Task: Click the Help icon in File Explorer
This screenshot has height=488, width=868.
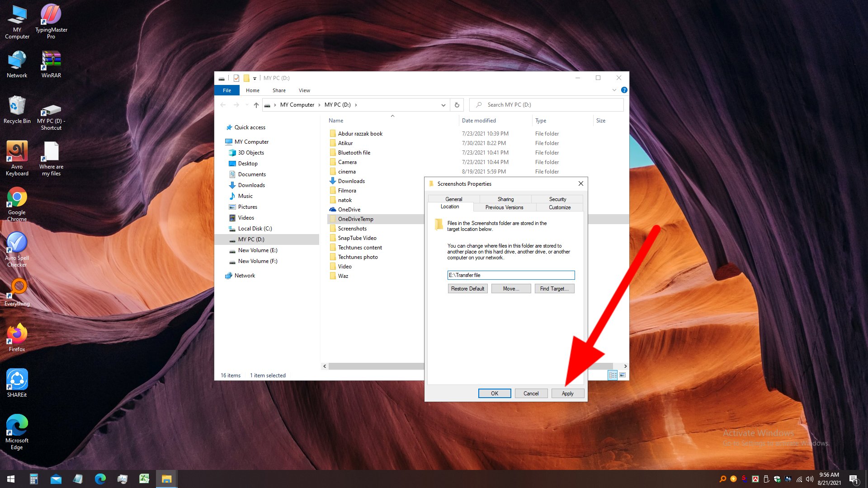Action: point(624,90)
